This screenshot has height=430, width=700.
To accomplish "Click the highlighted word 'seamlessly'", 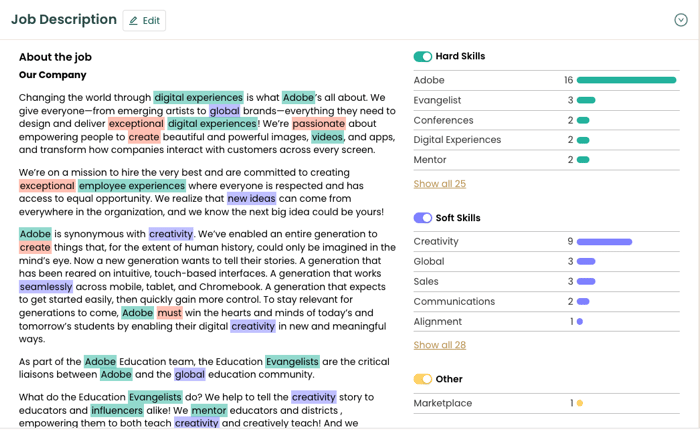I will point(46,287).
